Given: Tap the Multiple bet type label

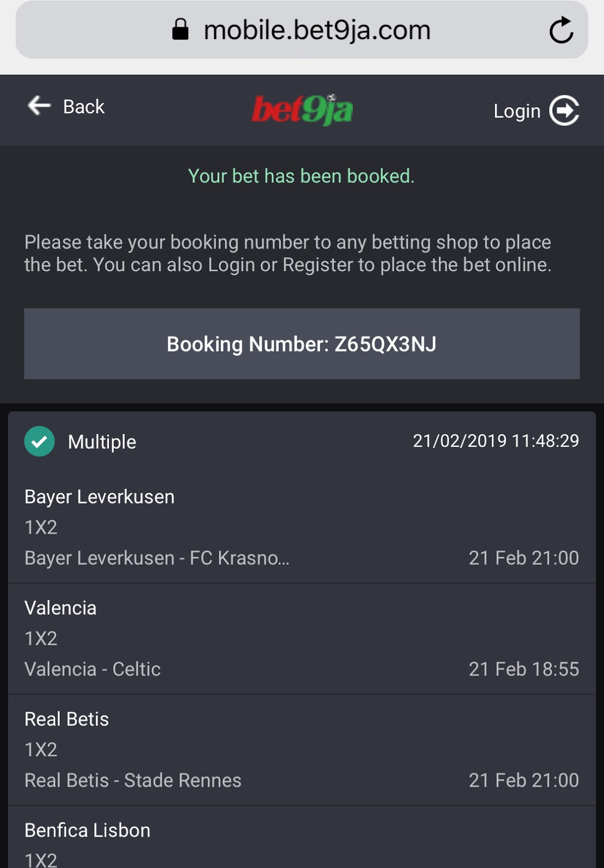Looking at the screenshot, I should (x=102, y=442).
